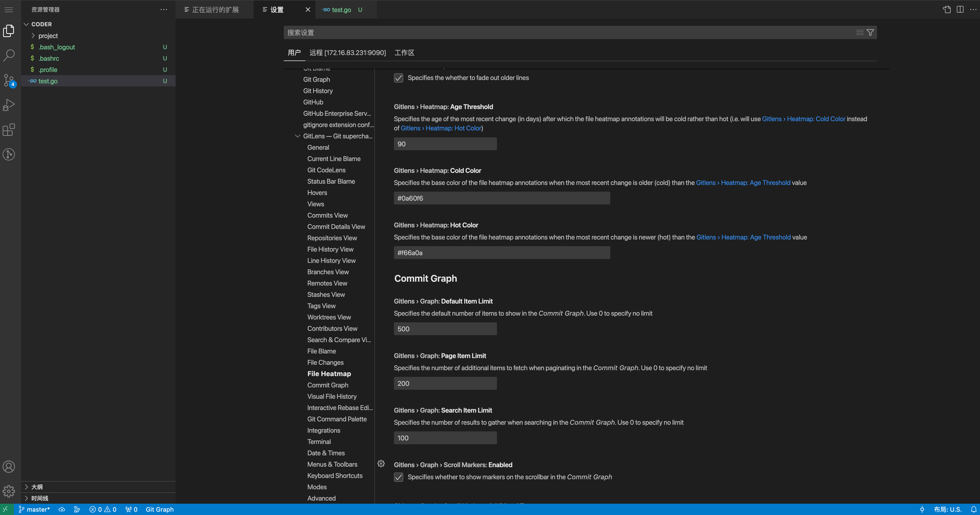Open Run and Debug view
This screenshot has height=515, width=980.
[x=9, y=105]
